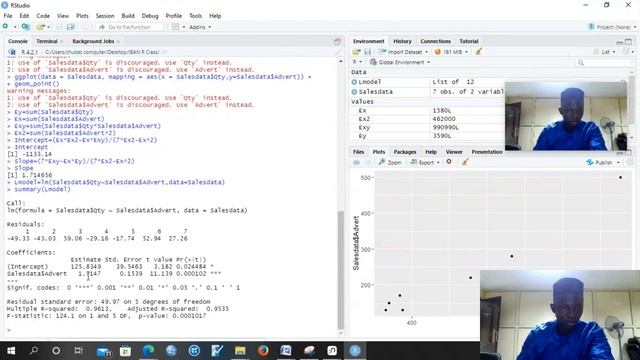The width and height of the screenshot is (640, 360).
Task: Open the Mail app from taskbar
Action: (x=104, y=351)
